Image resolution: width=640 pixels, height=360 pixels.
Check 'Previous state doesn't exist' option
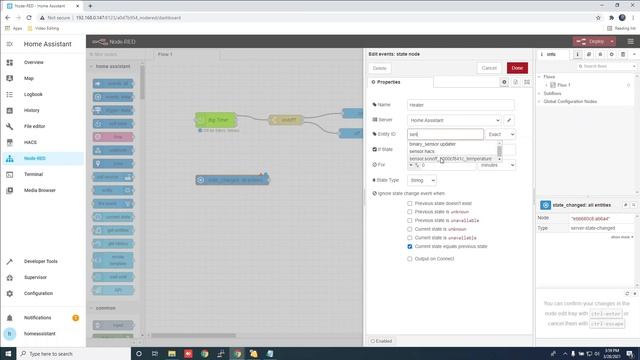pyautogui.click(x=409, y=203)
